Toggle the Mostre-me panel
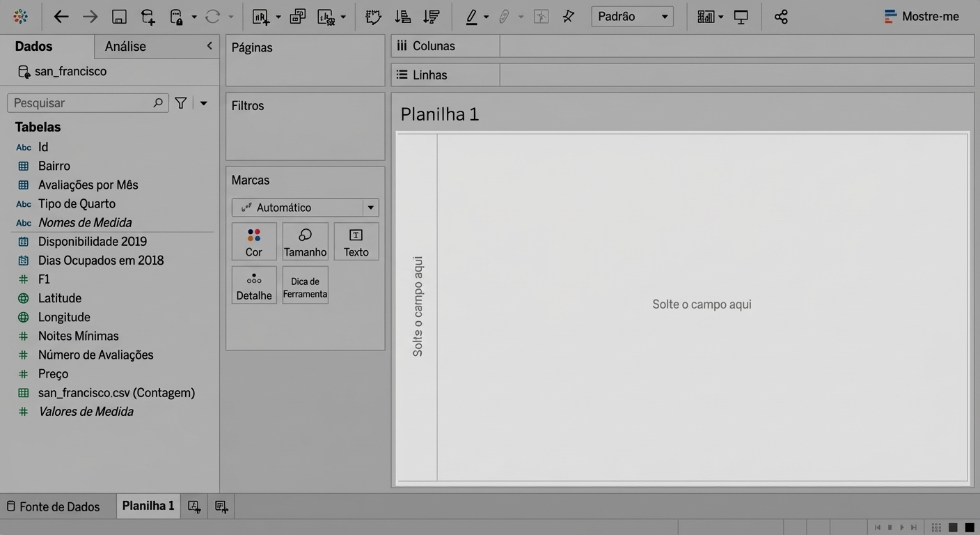This screenshot has height=535, width=980. pyautogui.click(x=922, y=17)
